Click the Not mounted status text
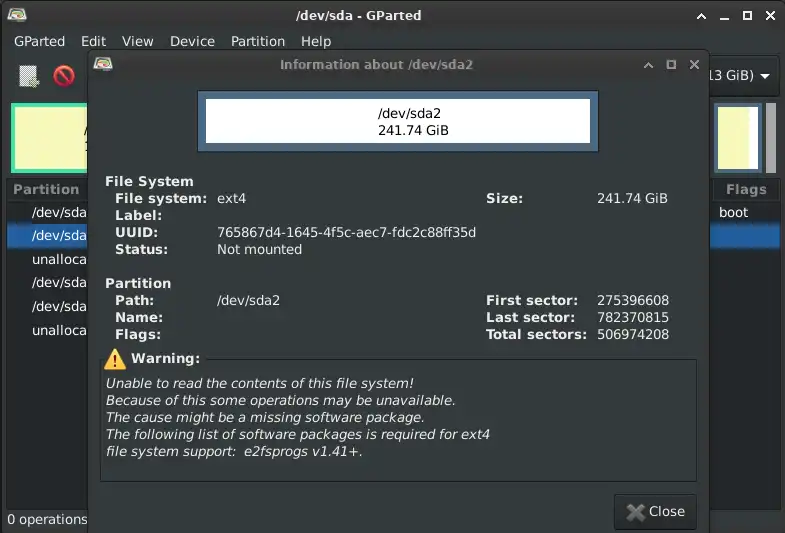The height and width of the screenshot is (533, 785). tap(259, 249)
